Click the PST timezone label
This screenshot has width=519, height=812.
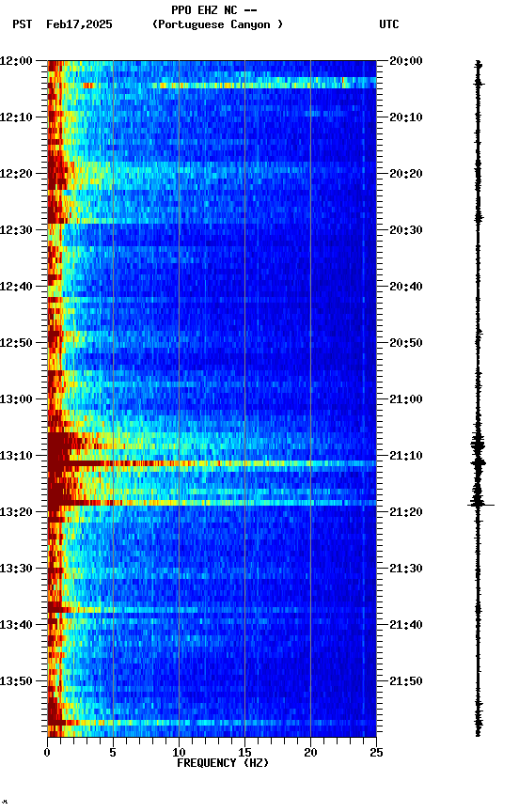tap(23, 24)
